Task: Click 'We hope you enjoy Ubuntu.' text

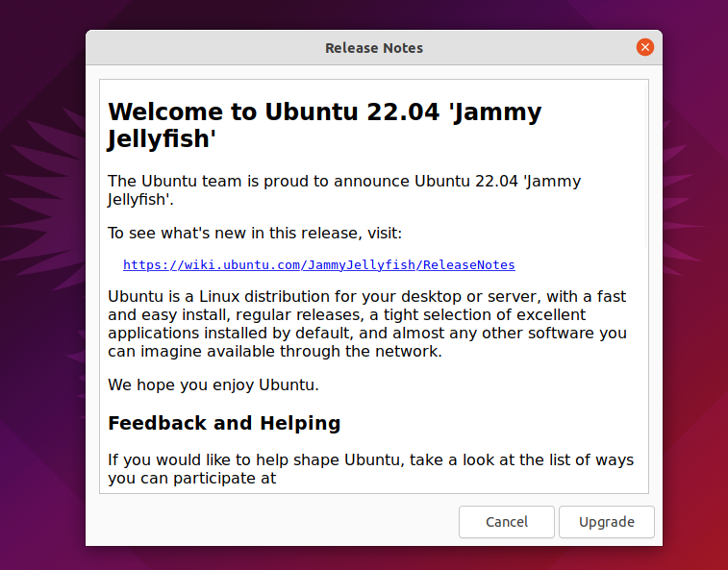Action: (213, 384)
